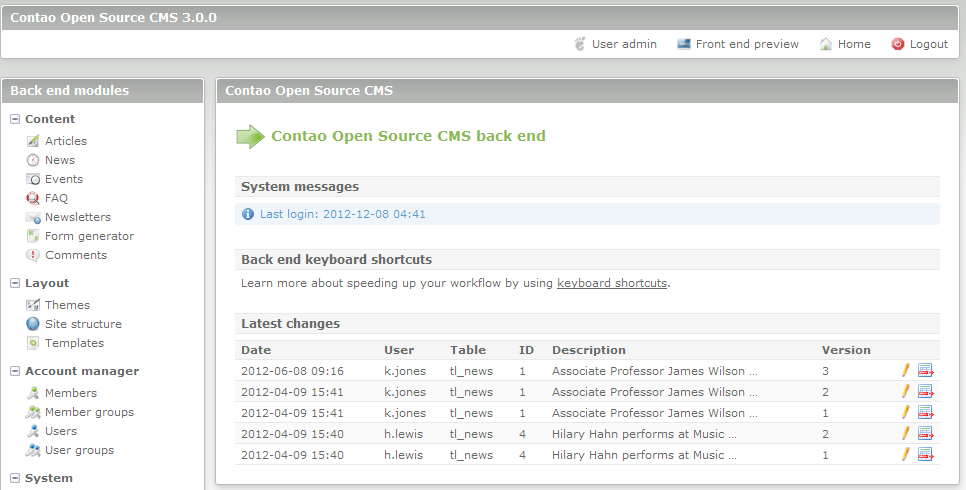This screenshot has width=966, height=490.
Task: Collapse the Account manager section
Action: [x=15, y=371]
